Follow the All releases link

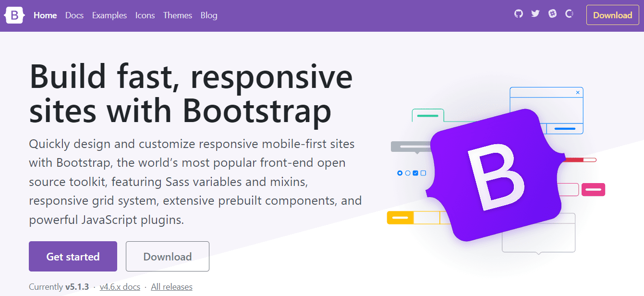pos(171,287)
